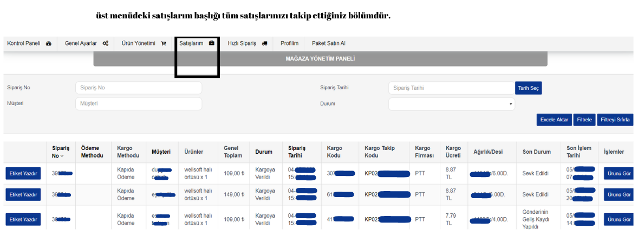Open KP02 tracking code in first row
The width and height of the screenshot is (644, 242).
387,173
